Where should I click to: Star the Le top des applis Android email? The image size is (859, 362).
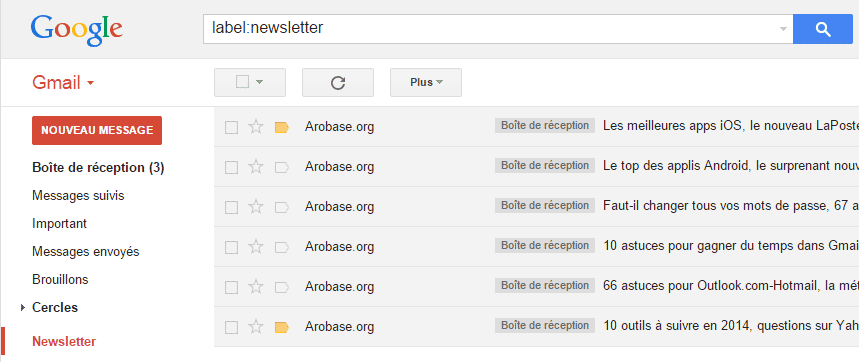pos(256,167)
